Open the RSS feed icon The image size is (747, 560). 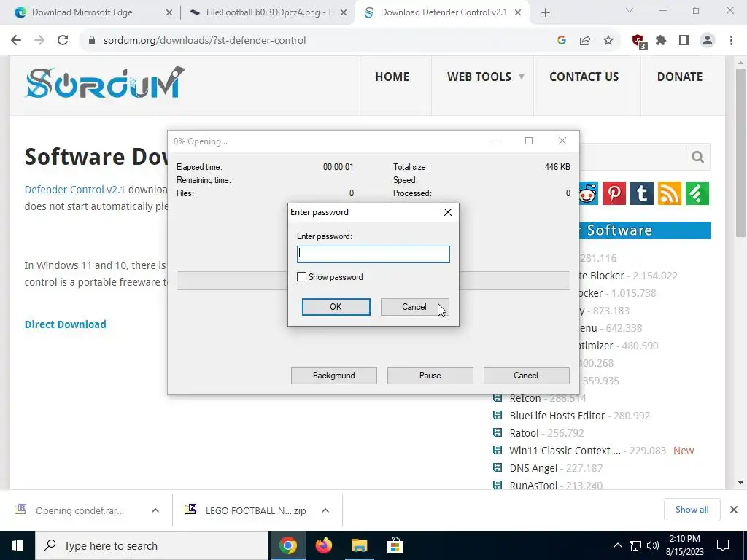670,193
